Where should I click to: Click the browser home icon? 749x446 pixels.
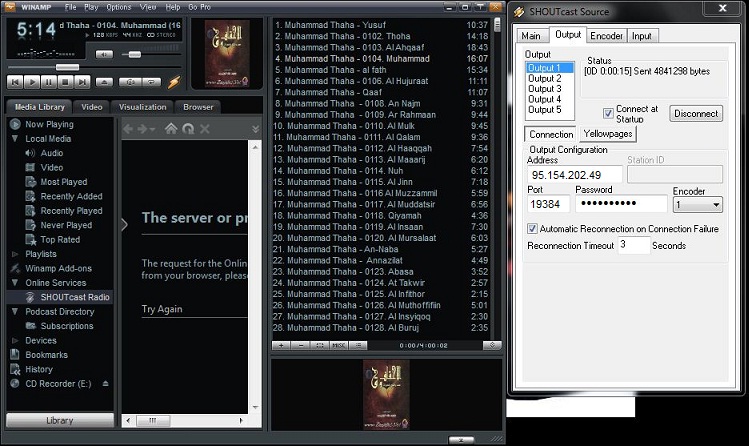(x=171, y=128)
